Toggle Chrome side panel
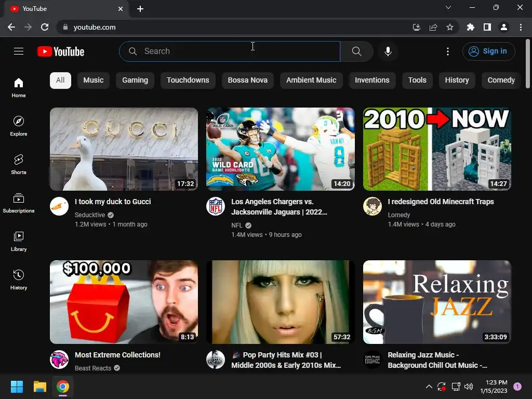Image resolution: width=532 pixels, height=399 pixels. pyautogui.click(x=487, y=27)
